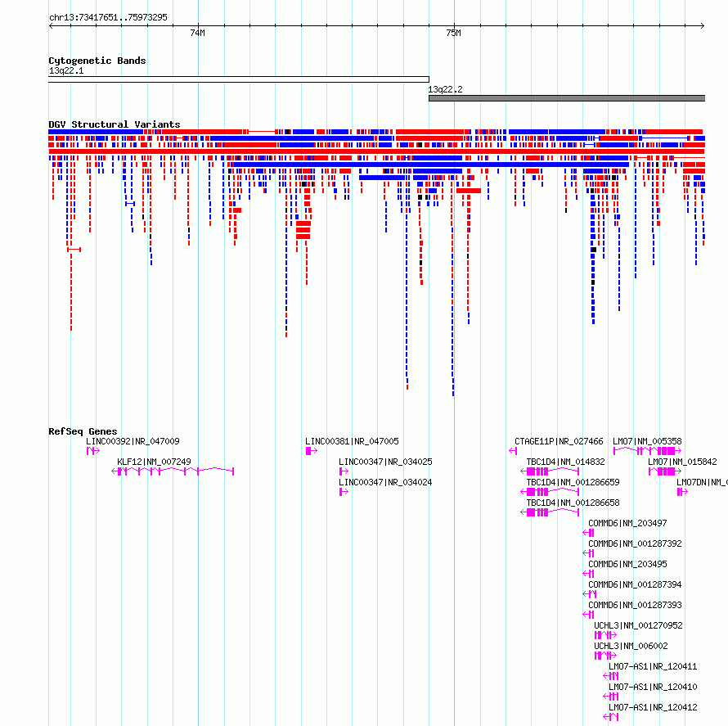Select the 13q22.2 band label
Image resolution: width=728 pixels, height=726 pixels.
(445, 89)
